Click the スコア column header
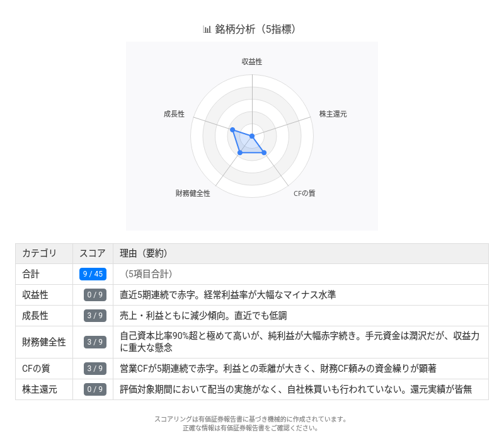This screenshot has height=448, width=504. (93, 253)
